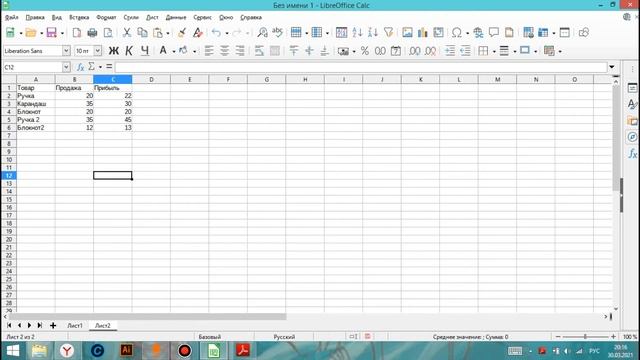Open the sidebar Functions fx icon
The image size is (640, 360).
click(632, 154)
